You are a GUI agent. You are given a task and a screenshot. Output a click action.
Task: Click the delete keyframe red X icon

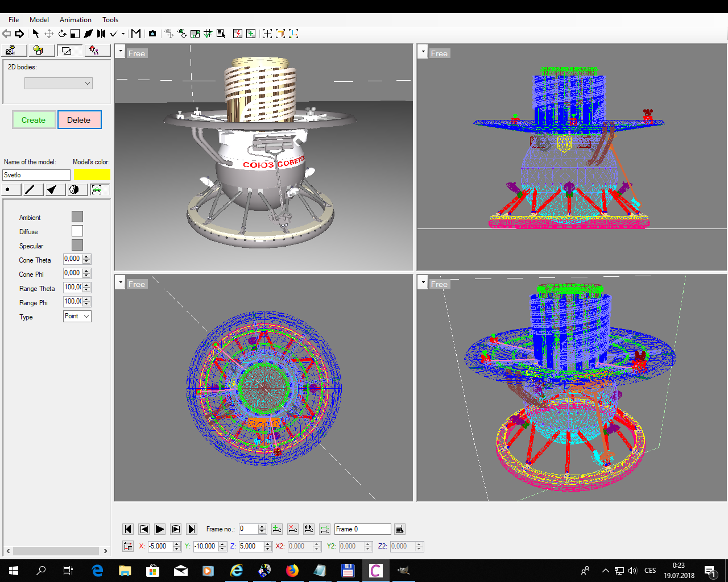coord(292,529)
